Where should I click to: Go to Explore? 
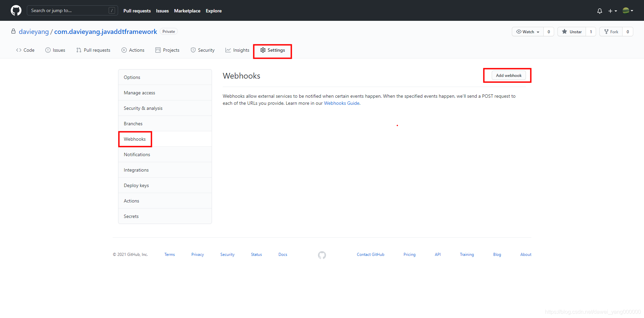pos(214,11)
